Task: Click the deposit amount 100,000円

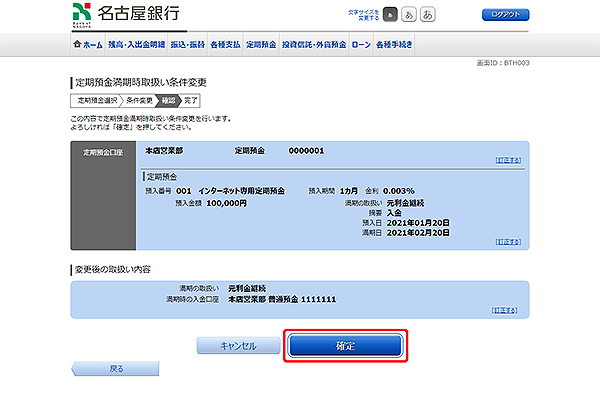Action: click(227, 203)
